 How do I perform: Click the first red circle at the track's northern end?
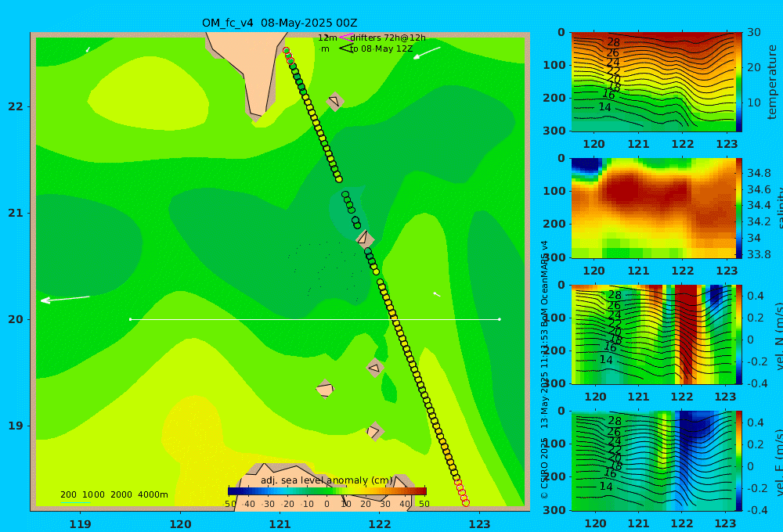(x=286, y=50)
